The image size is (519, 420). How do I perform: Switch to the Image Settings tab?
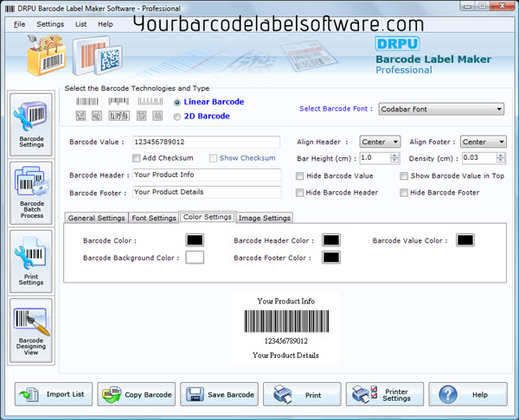click(264, 218)
